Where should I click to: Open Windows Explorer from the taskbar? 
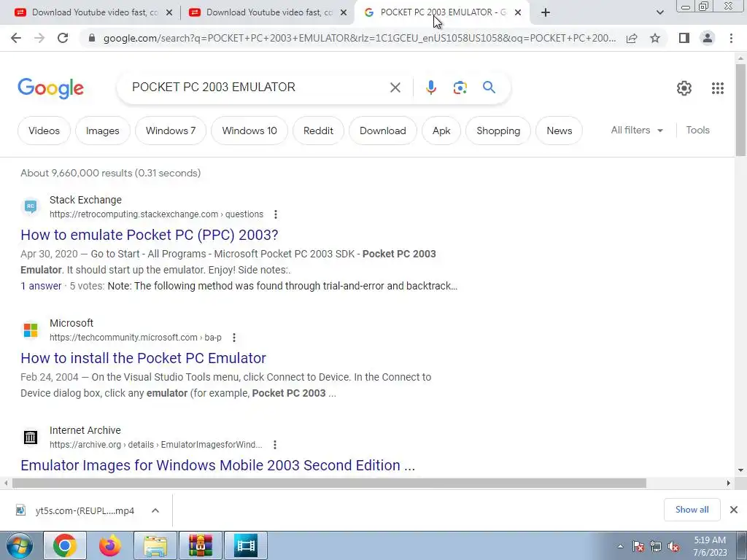[x=155, y=545]
